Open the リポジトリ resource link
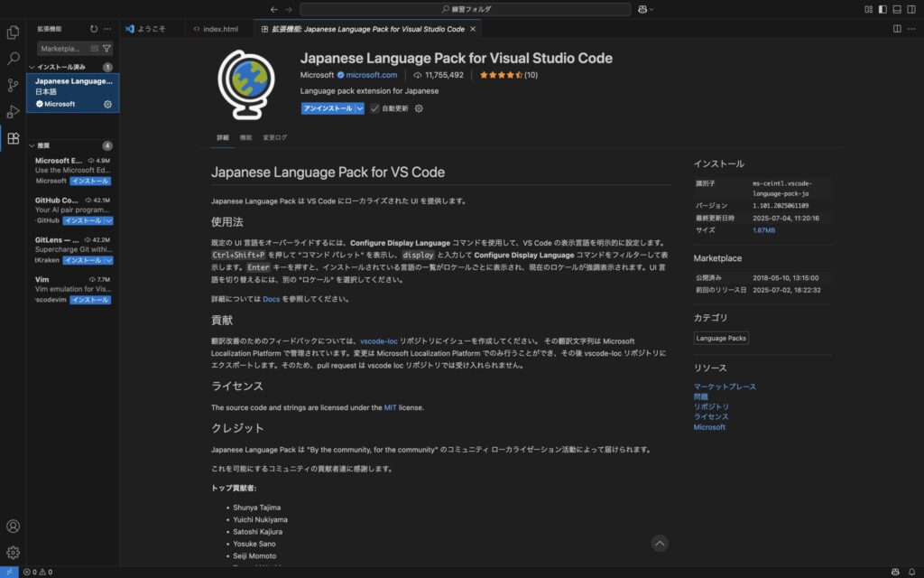This screenshot has height=578, width=924. click(x=711, y=406)
